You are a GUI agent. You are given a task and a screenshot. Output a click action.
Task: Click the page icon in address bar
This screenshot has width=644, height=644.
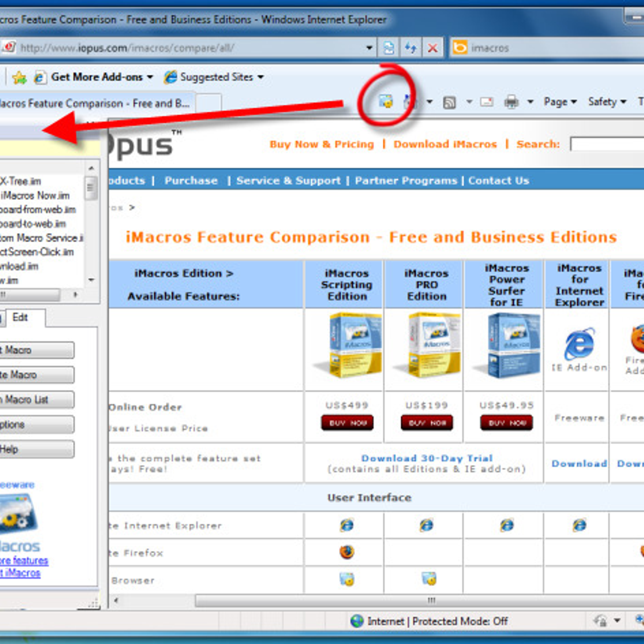click(x=8, y=47)
